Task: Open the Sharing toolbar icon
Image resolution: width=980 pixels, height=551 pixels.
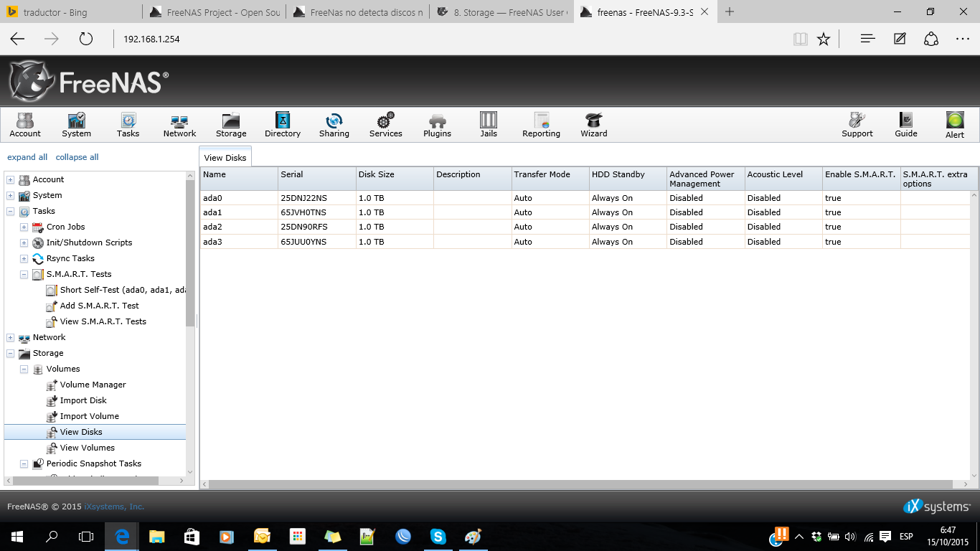Action: click(334, 125)
